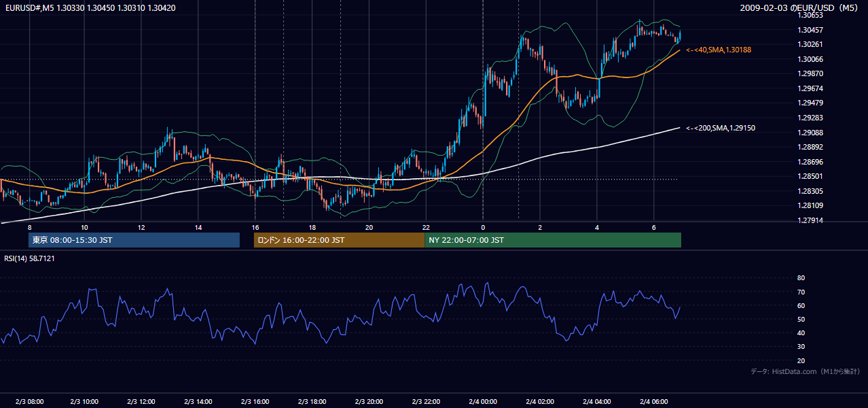This screenshot has height=408, width=868.
Task: Select the 東京 08:00-15:30 JST session bar
Action: click(x=134, y=240)
